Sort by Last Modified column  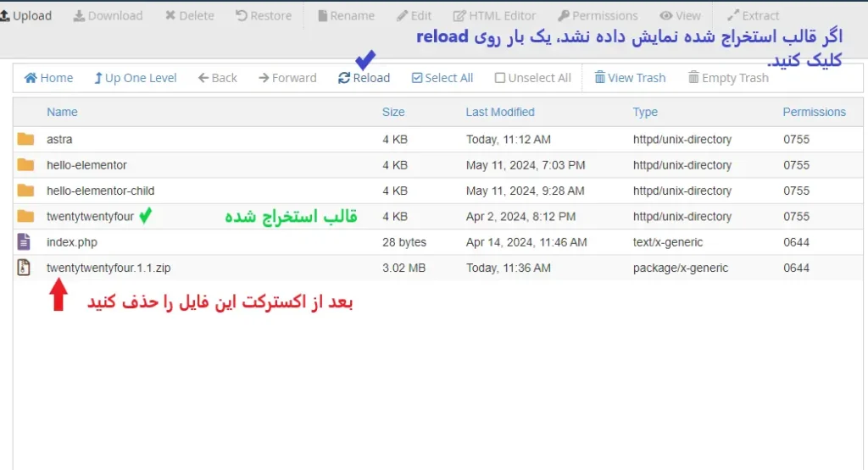click(500, 112)
